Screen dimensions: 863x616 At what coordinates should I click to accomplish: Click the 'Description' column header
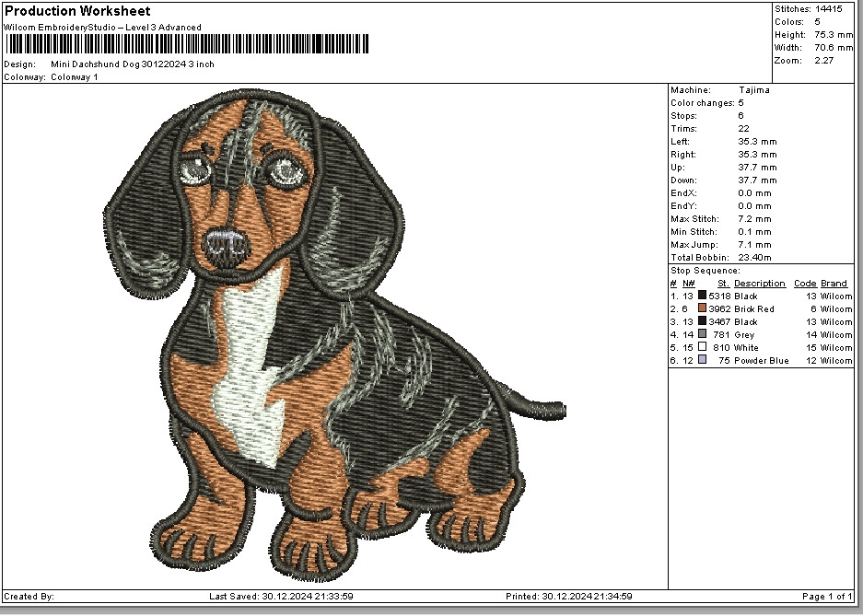point(760,284)
